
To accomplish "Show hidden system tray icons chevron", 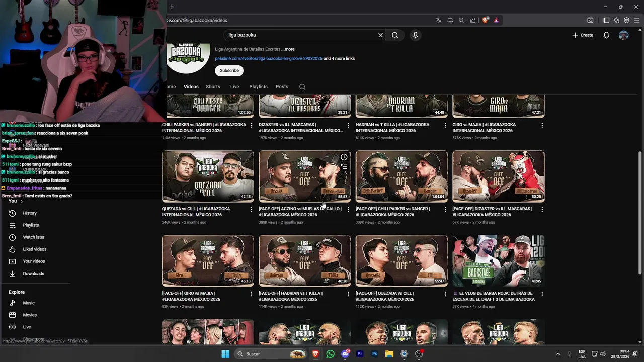I will click(x=558, y=354).
